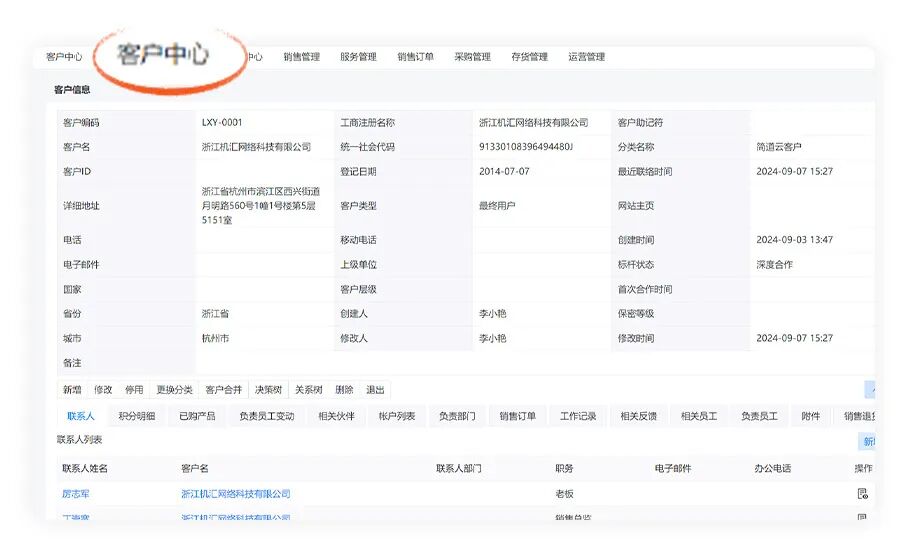Open the 工作记录 tab

(x=578, y=416)
